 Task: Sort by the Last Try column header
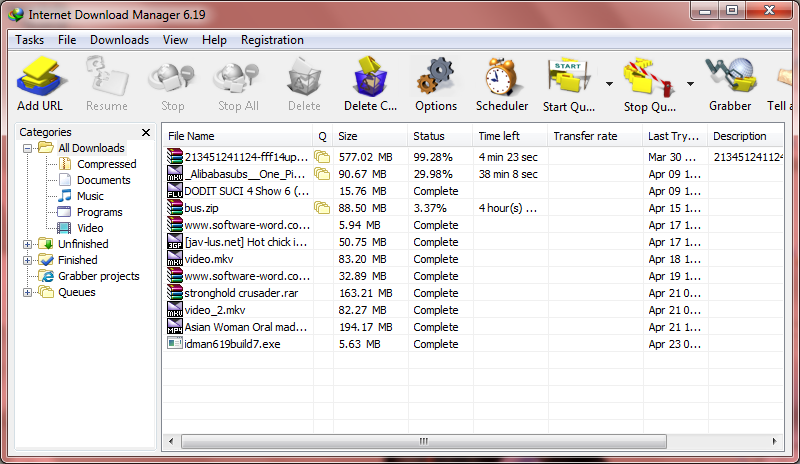[674, 136]
